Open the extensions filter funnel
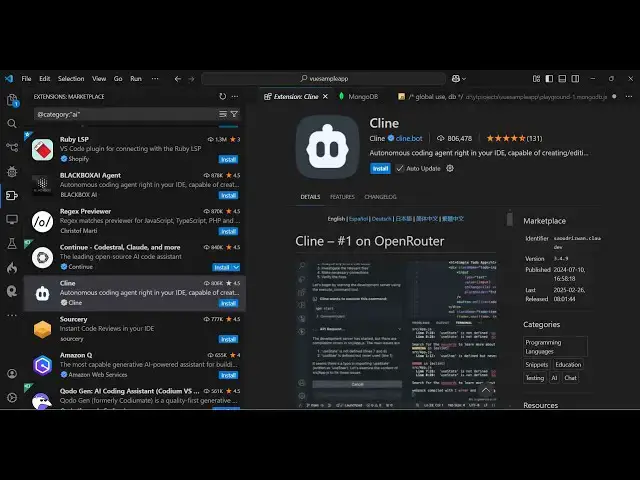The height and width of the screenshot is (480, 640). coord(234,114)
